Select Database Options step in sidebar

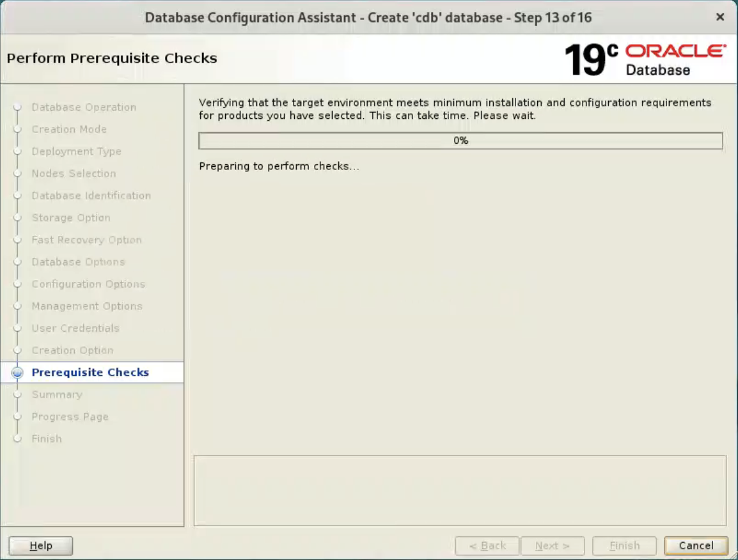point(78,262)
